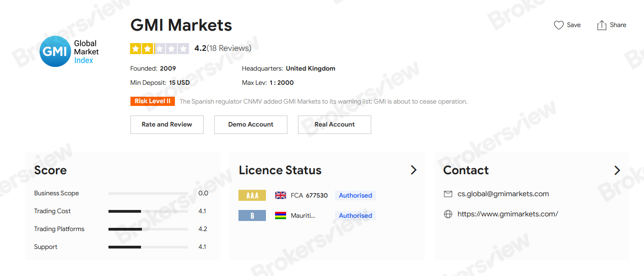Click the star rating bar
644x276 pixels.
[159, 49]
